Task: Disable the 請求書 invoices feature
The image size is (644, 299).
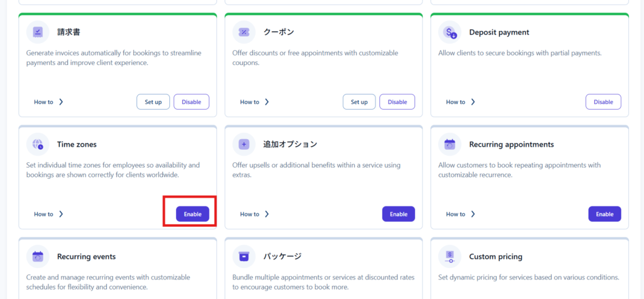Action: (x=191, y=102)
